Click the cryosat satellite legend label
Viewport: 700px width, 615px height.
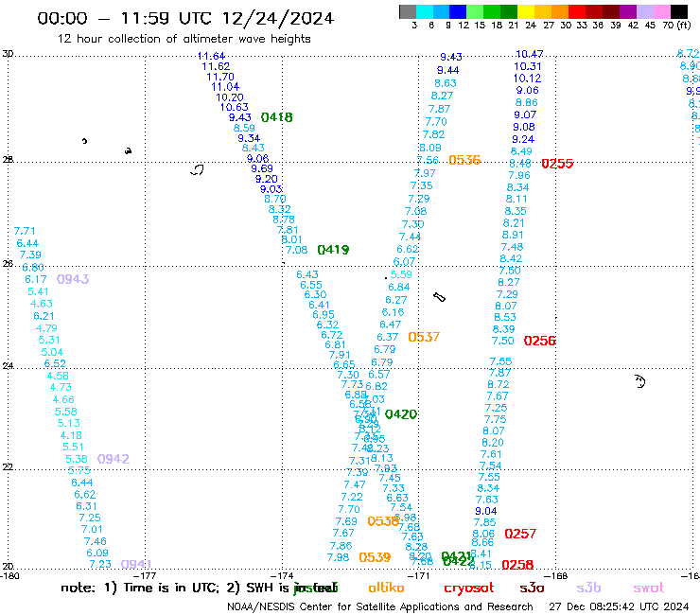click(469, 589)
